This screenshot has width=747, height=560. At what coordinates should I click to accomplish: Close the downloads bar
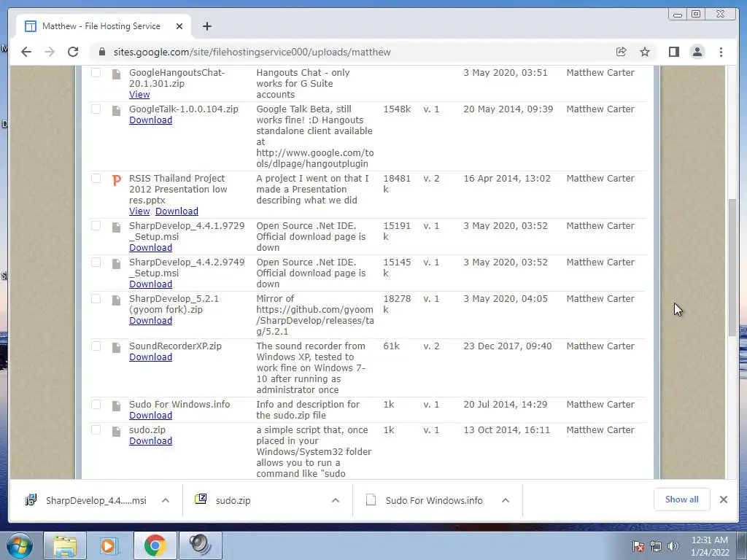pyautogui.click(x=723, y=499)
